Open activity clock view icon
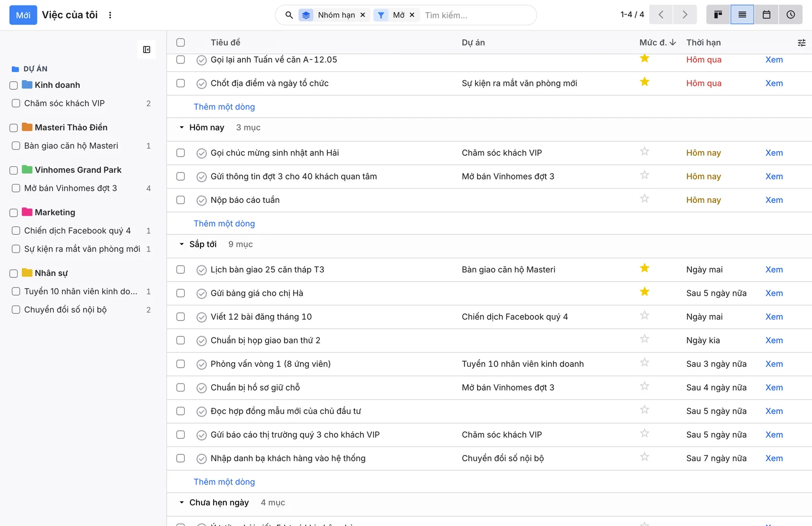The height and width of the screenshot is (526, 812). click(791, 15)
